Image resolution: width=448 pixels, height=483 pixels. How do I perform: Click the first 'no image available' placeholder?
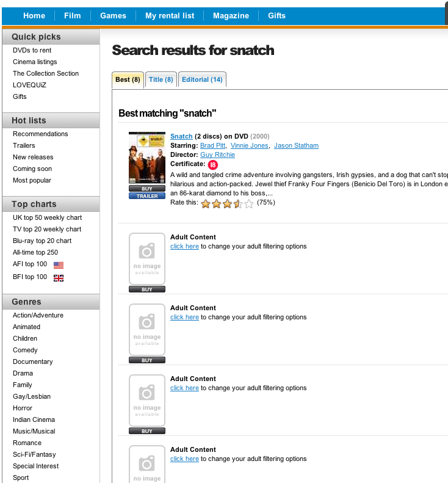click(147, 259)
